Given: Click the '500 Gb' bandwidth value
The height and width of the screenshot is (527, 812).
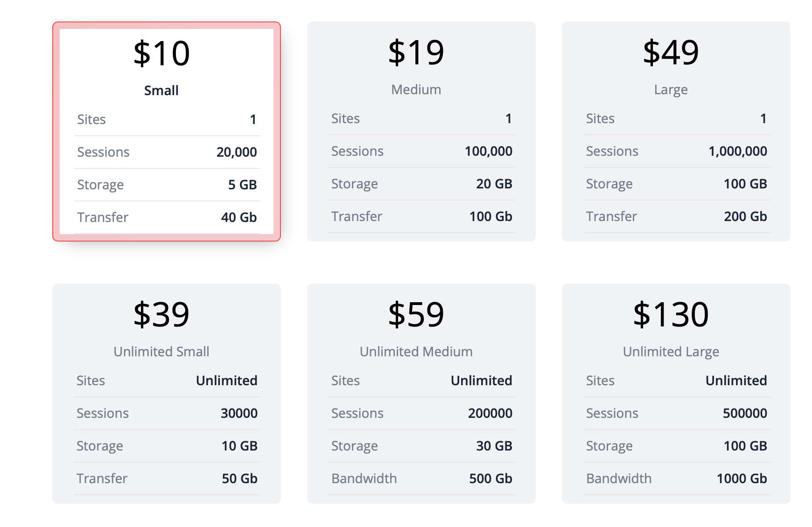Looking at the screenshot, I should [x=491, y=478].
